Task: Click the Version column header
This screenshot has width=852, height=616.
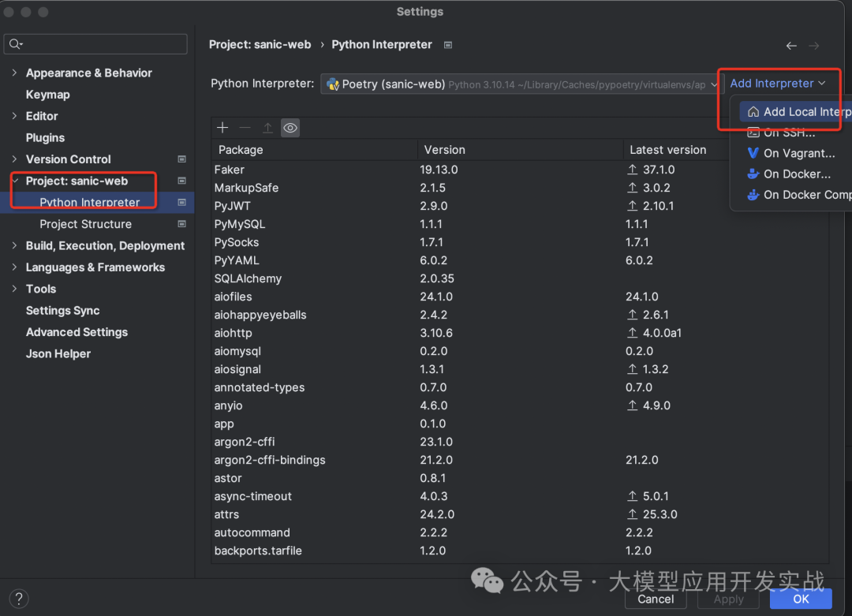Action: [520, 149]
